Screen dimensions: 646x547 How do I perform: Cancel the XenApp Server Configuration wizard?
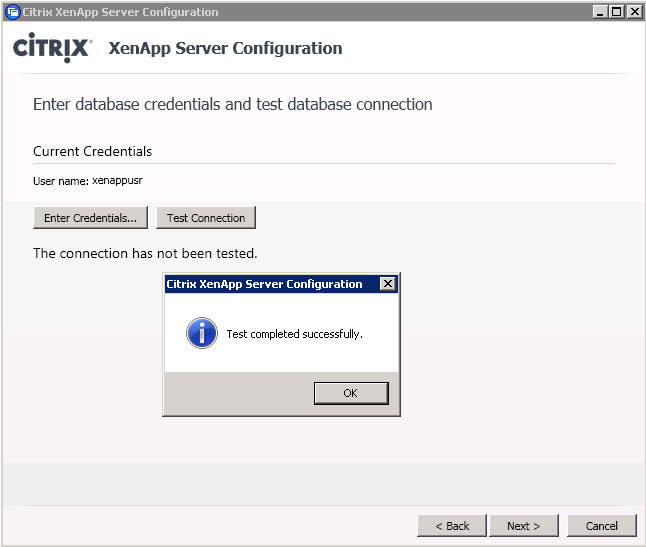602,526
